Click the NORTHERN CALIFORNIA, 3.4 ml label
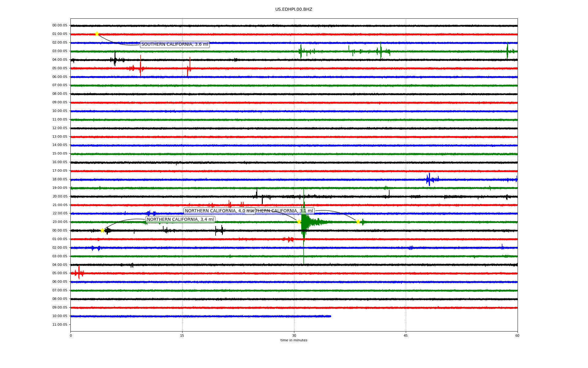 180,220
